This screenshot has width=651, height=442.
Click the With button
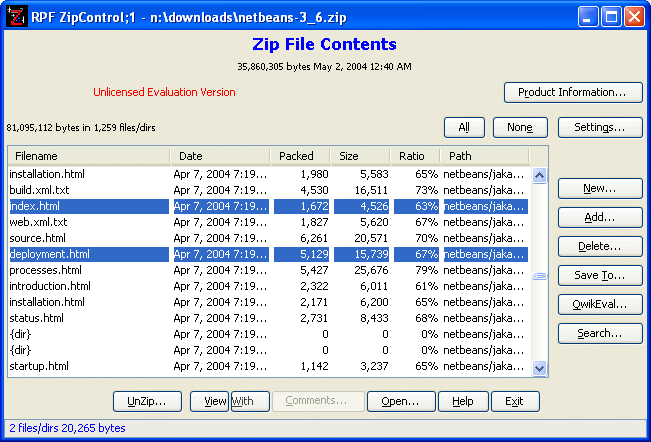tap(250, 401)
